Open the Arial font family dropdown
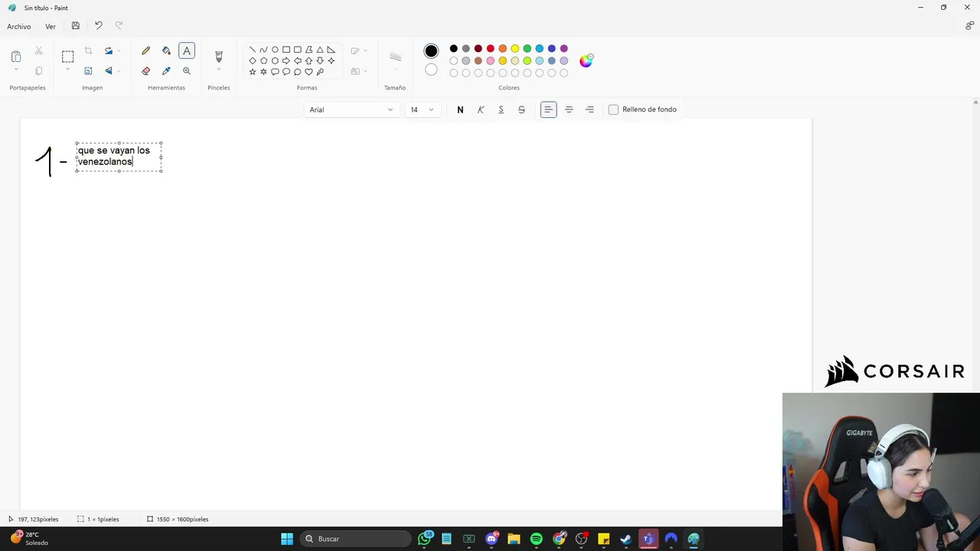This screenshot has width=980, height=551. point(351,109)
